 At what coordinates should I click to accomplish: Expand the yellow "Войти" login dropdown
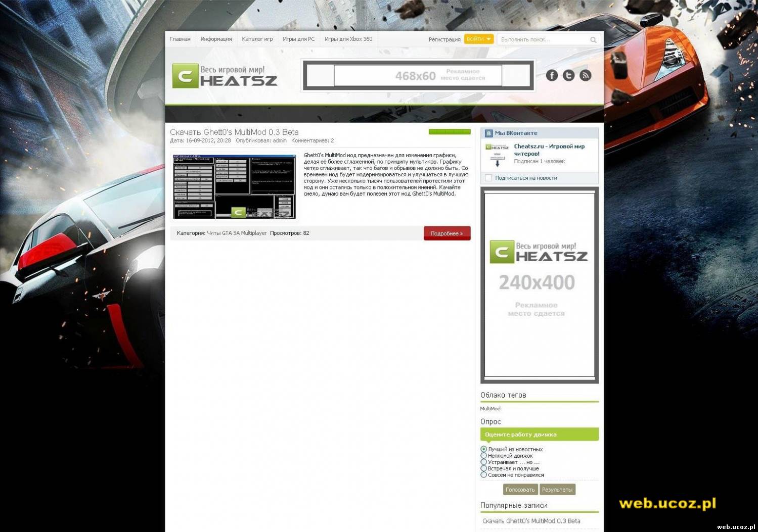(x=478, y=39)
